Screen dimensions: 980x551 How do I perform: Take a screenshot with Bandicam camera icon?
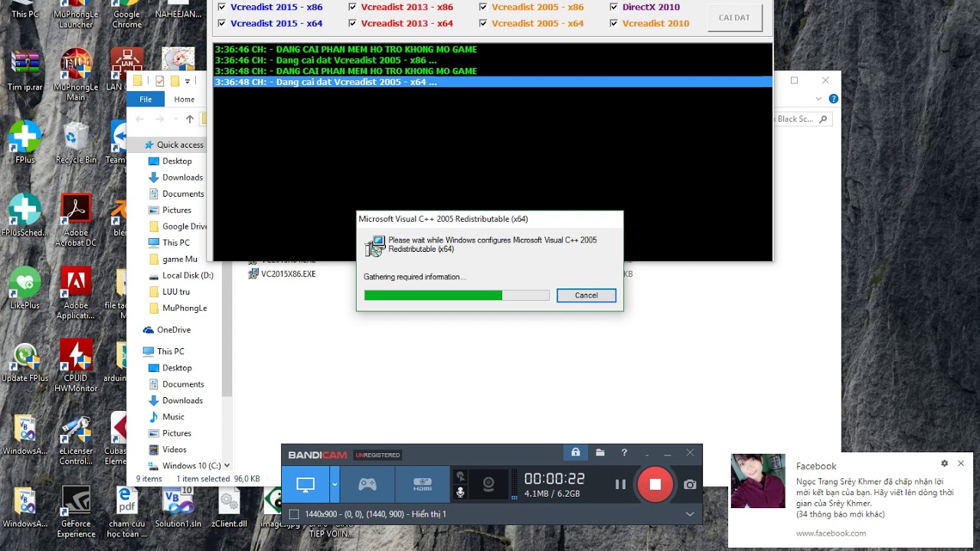(690, 484)
